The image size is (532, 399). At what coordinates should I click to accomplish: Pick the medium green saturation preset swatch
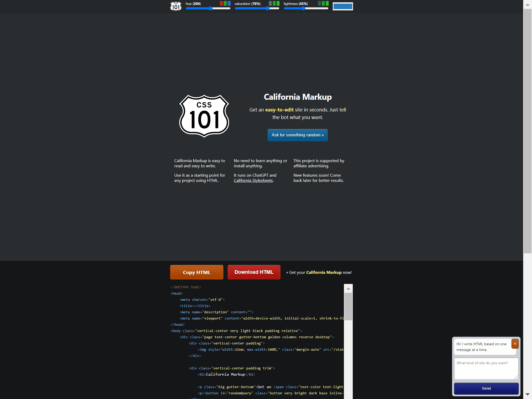point(274,3)
